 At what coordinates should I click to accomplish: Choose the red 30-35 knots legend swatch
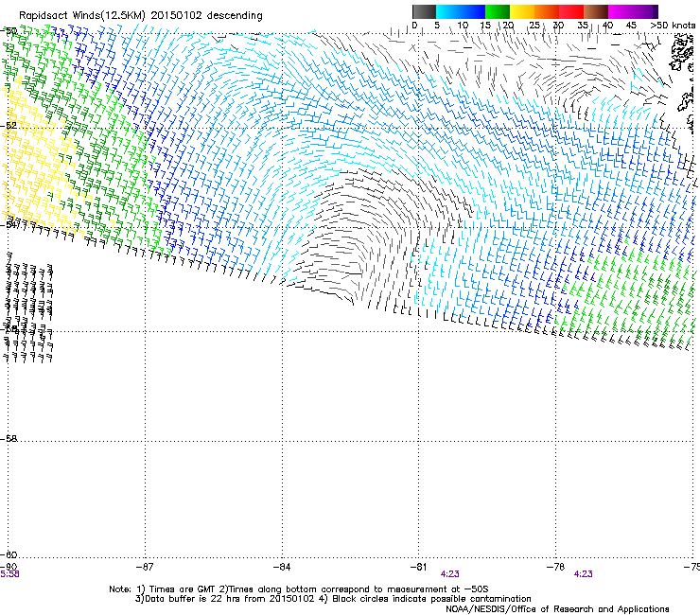click(571, 11)
